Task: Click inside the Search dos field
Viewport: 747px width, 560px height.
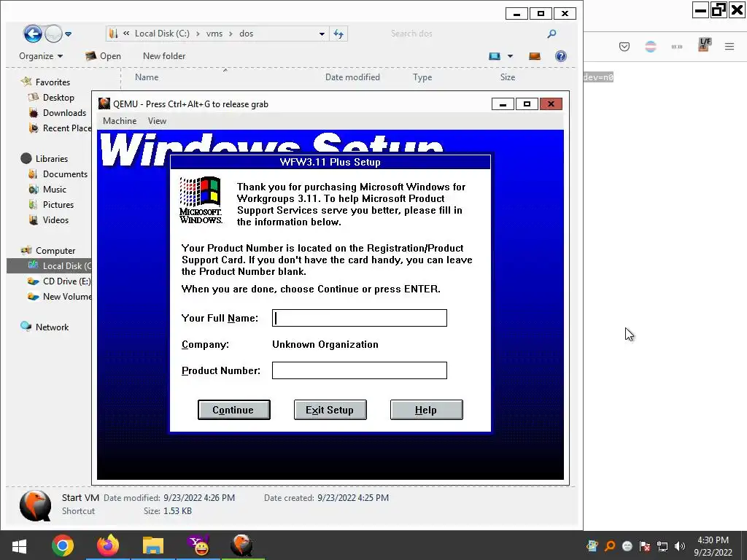Action: click(x=465, y=34)
